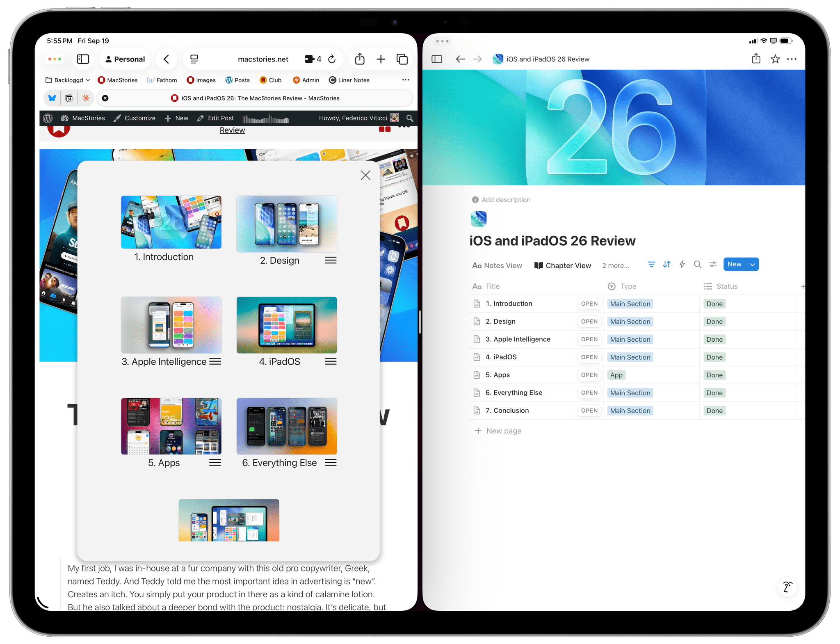Open the MacStories bookmark
The height and width of the screenshot is (644, 840).
click(x=118, y=80)
